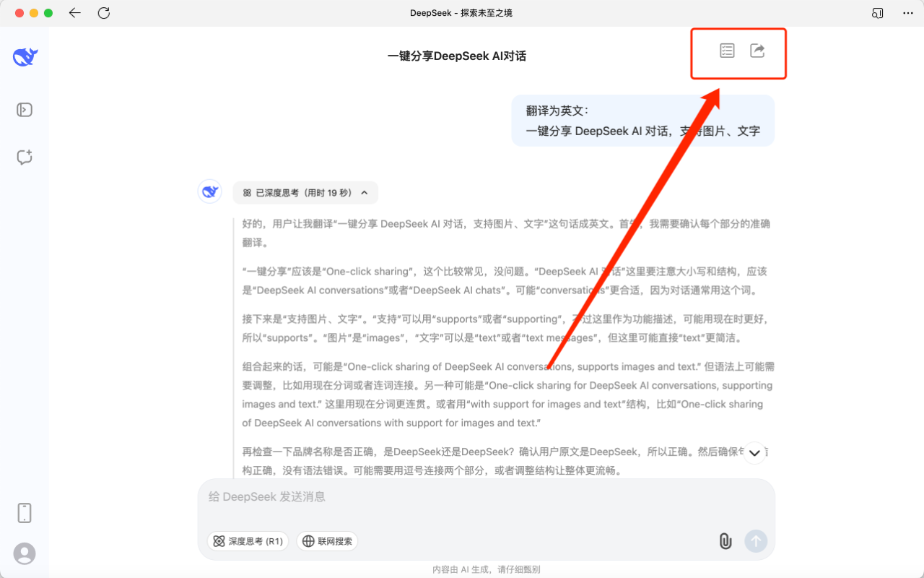The height and width of the screenshot is (578, 924).
Task: Click the first thinking paragraph starting 好的，用户让我翻译
Action: tap(507, 233)
